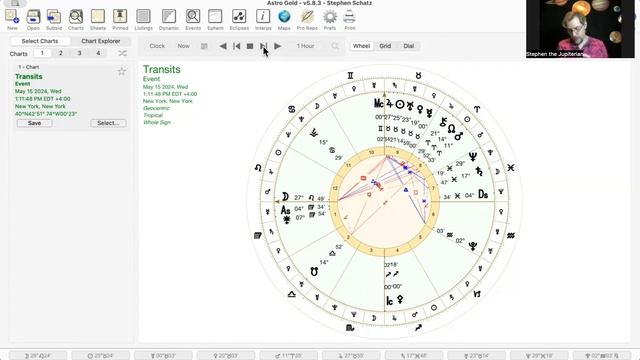This screenshot has width=640, height=360.
Task: Click the Moon glyph near the ascendant
Action: (x=285, y=197)
